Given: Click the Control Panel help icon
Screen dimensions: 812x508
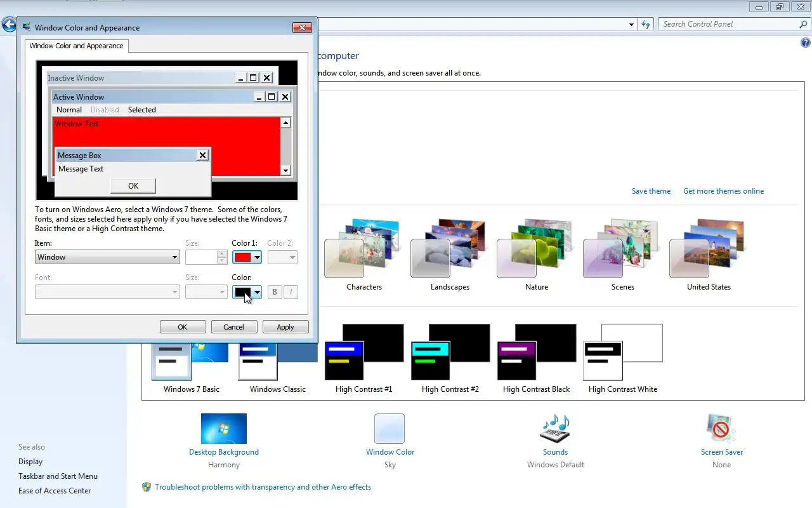Looking at the screenshot, I should click(x=806, y=43).
